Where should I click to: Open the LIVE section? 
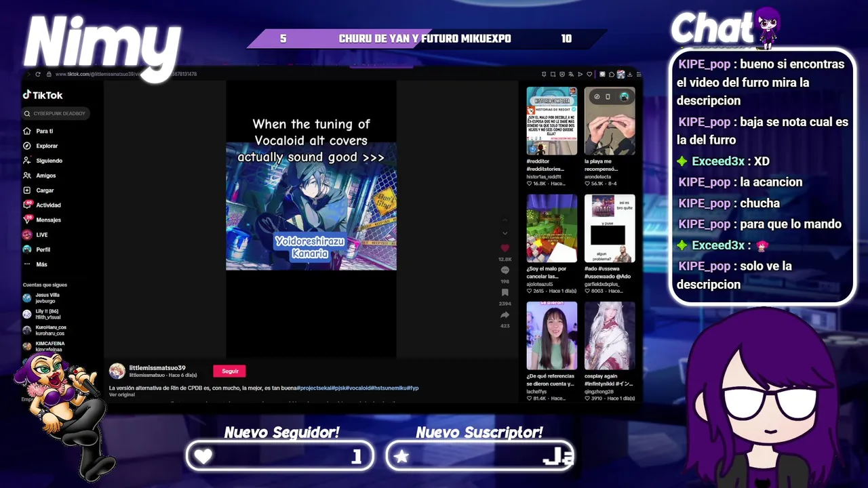pos(35,235)
